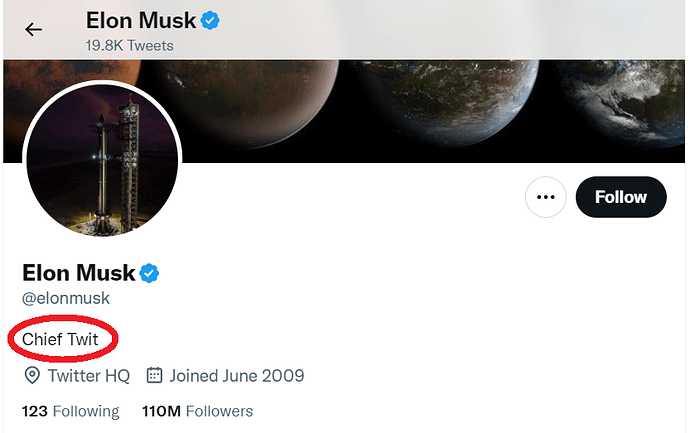Click the Joined June 2009 text

click(x=237, y=376)
